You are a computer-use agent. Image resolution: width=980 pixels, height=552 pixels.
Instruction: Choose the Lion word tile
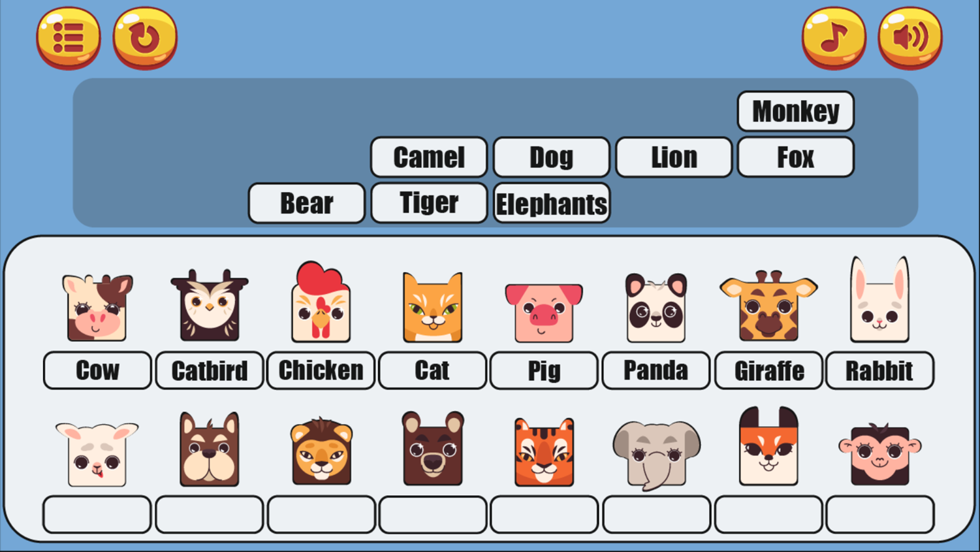tap(674, 157)
